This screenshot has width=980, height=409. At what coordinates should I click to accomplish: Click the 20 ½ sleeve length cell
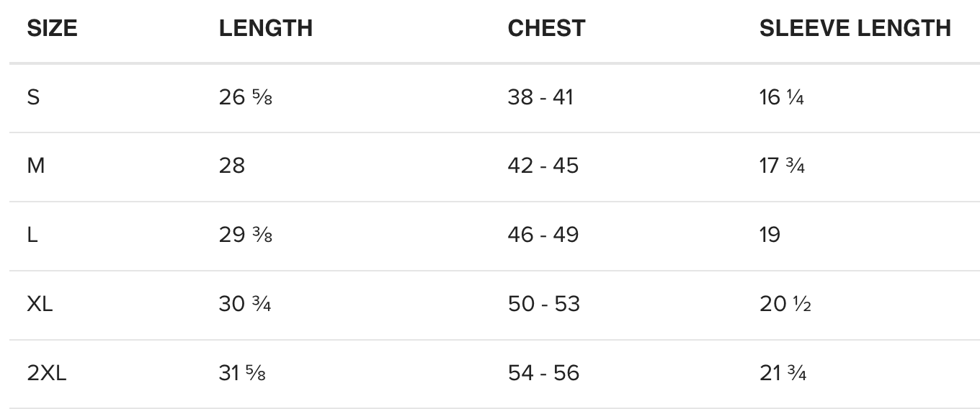[x=785, y=305]
